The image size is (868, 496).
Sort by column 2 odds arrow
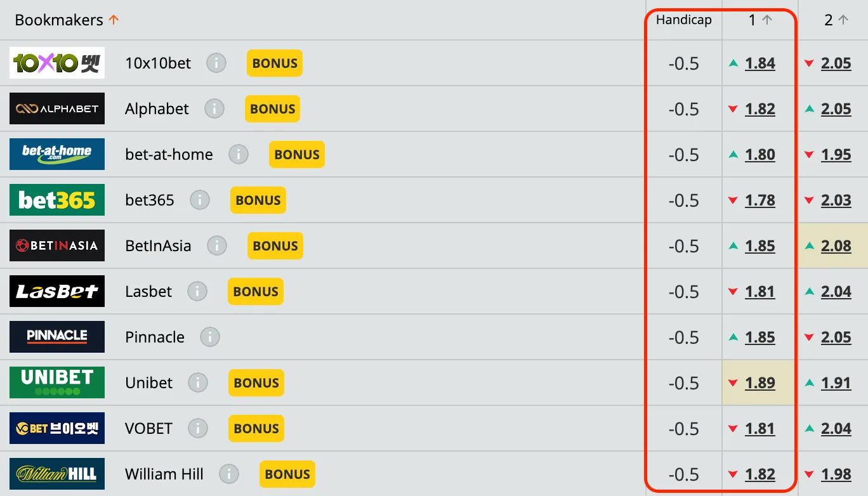(843, 20)
